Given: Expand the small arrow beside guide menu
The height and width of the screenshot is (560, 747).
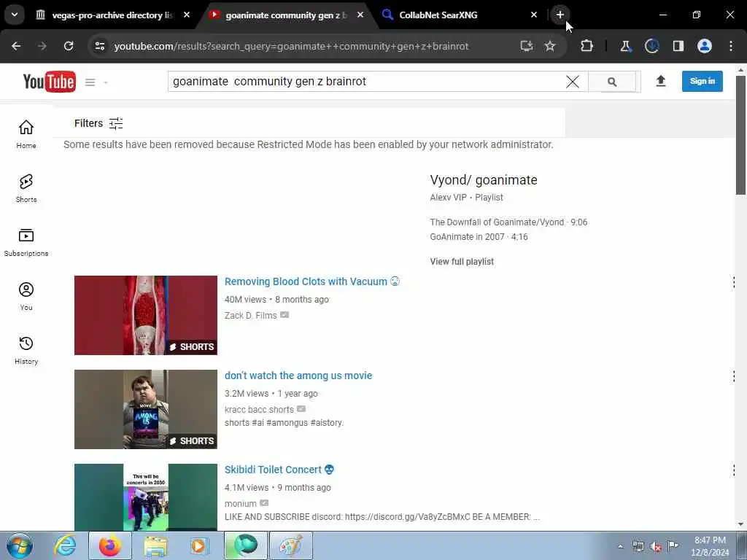Looking at the screenshot, I should 105,82.
